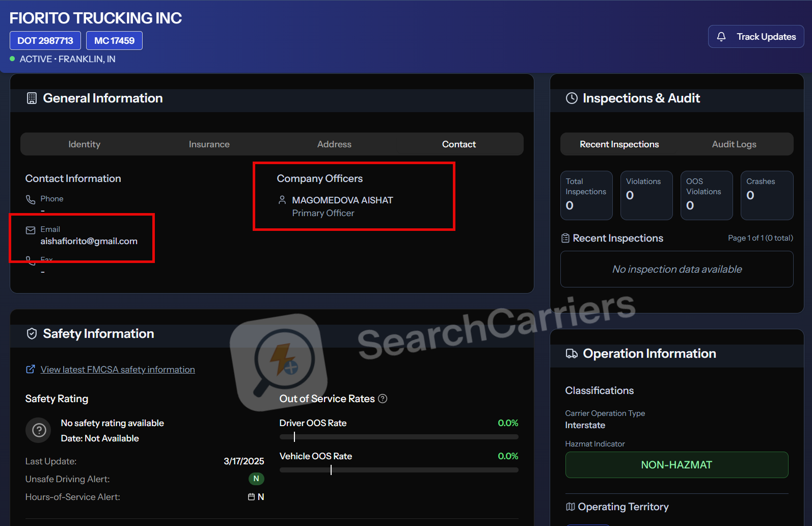
Task: Show the Recent Inspections tab
Action: (619, 144)
